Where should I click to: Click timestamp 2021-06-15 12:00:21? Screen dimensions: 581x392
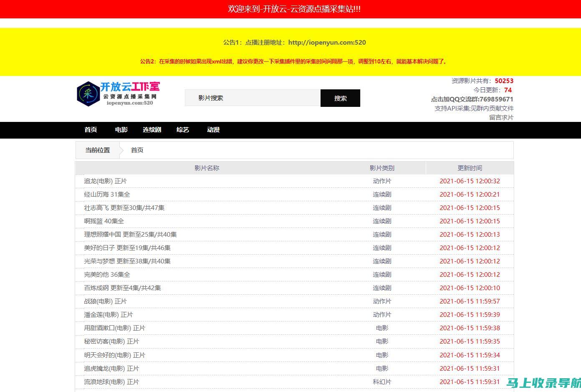(x=470, y=194)
